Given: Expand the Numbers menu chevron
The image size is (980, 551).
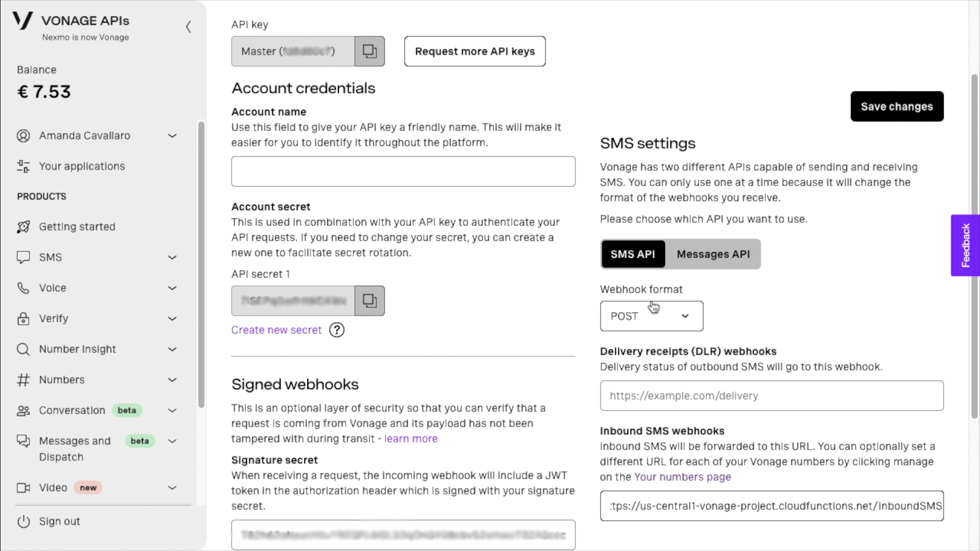Looking at the screenshot, I should [x=173, y=380].
